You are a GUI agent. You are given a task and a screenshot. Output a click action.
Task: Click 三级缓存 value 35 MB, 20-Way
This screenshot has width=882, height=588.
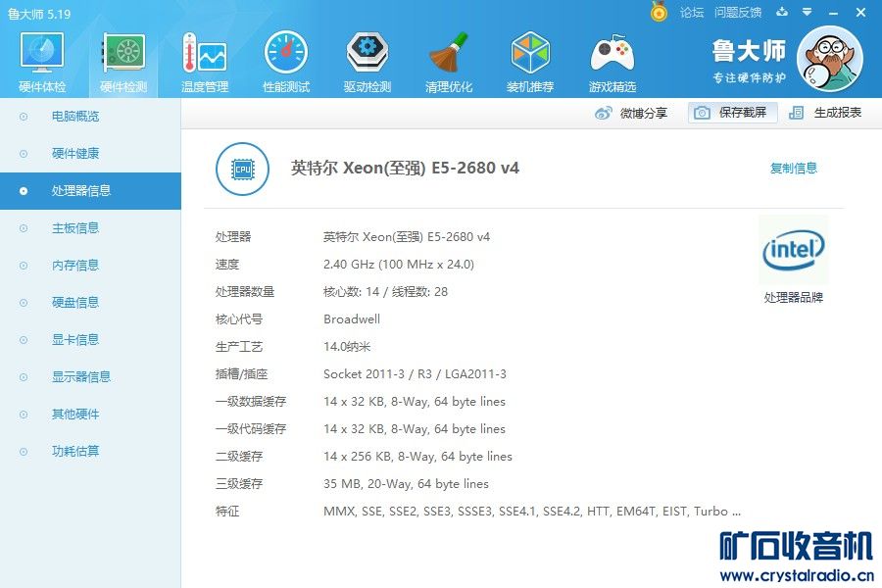pyautogui.click(x=406, y=484)
